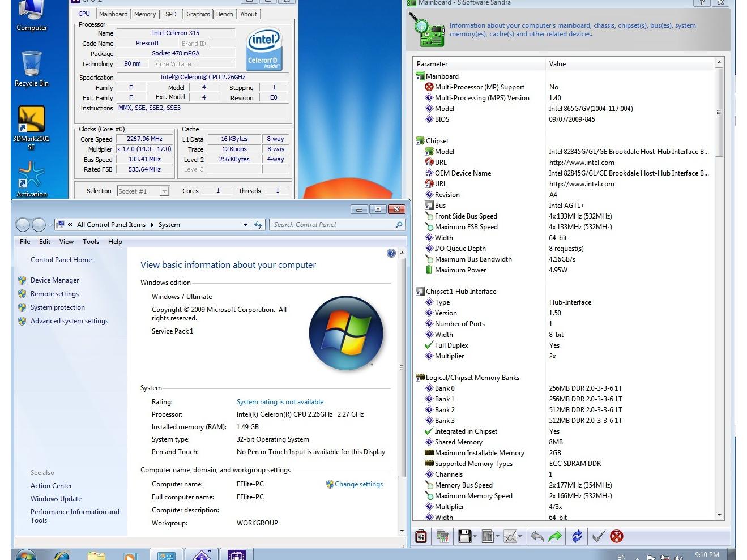Open Advanced system settings link
Screen dimensions: 747x560
point(69,321)
